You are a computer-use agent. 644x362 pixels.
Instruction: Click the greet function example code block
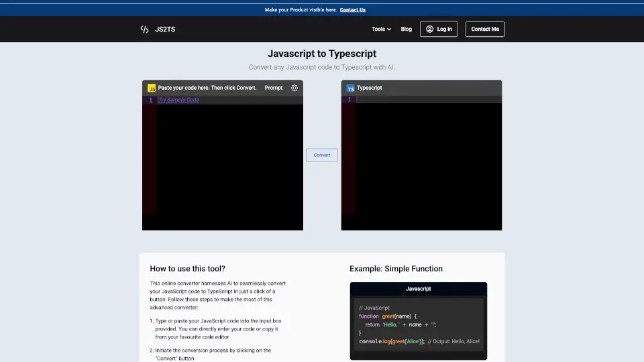pos(419,324)
